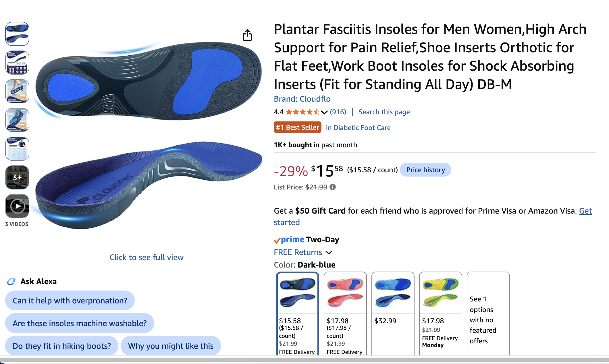Click the star rating icons
609x364 pixels.
(303, 112)
